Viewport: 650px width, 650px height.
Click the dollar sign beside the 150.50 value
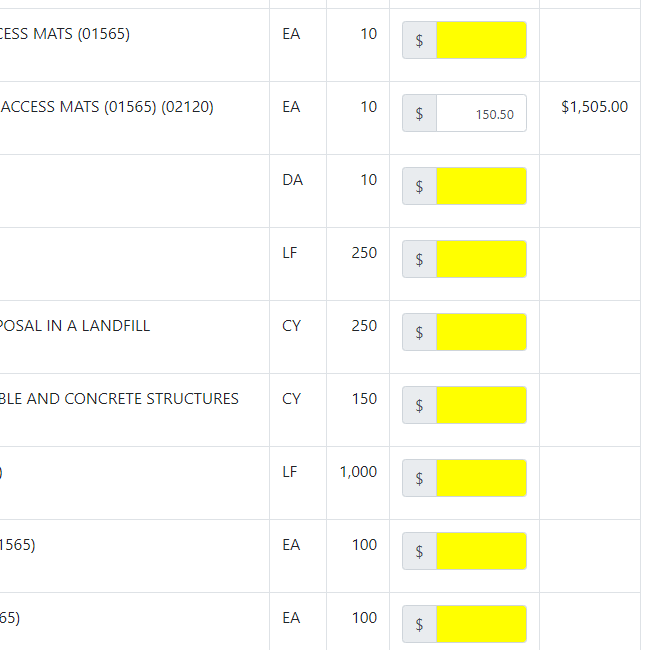(x=420, y=113)
